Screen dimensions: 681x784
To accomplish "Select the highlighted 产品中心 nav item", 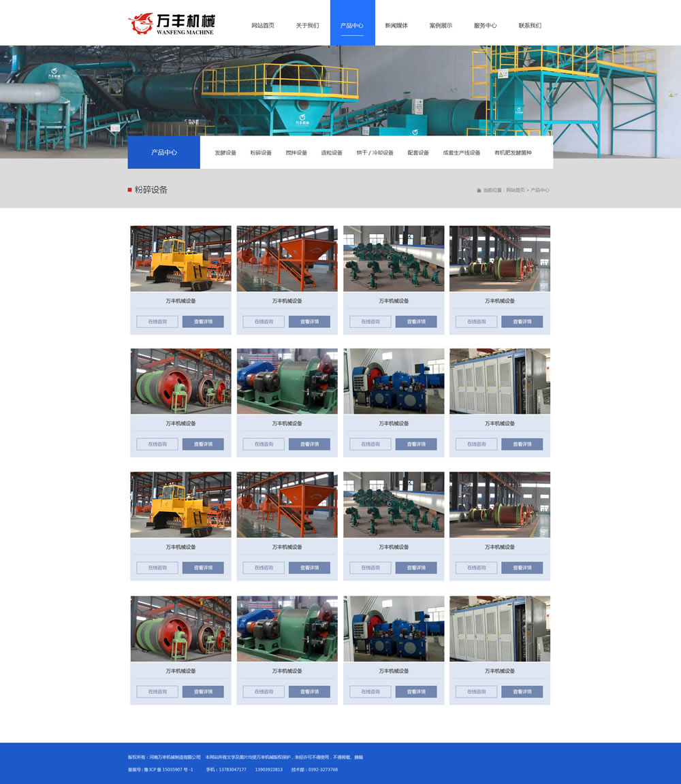I will (352, 26).
